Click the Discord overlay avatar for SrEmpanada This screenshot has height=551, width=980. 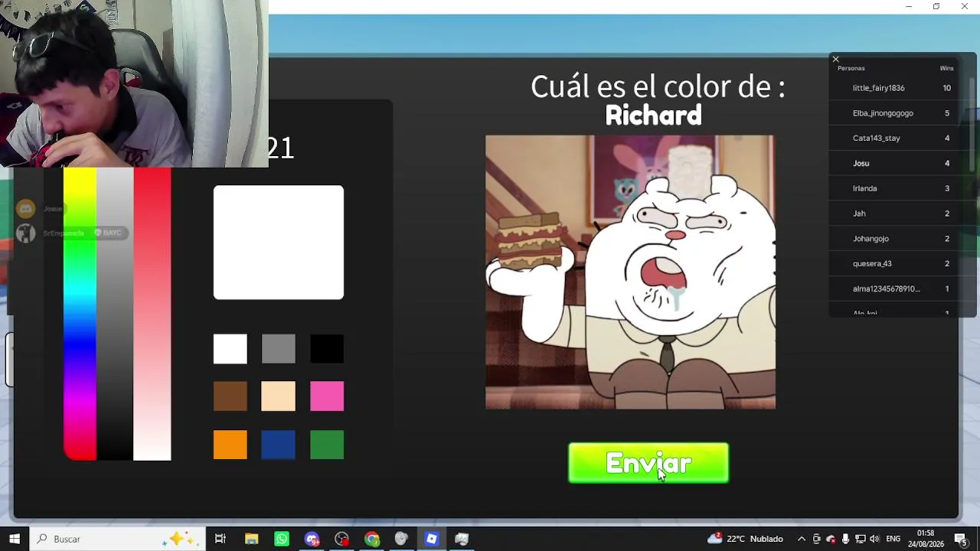pos(26,233)
